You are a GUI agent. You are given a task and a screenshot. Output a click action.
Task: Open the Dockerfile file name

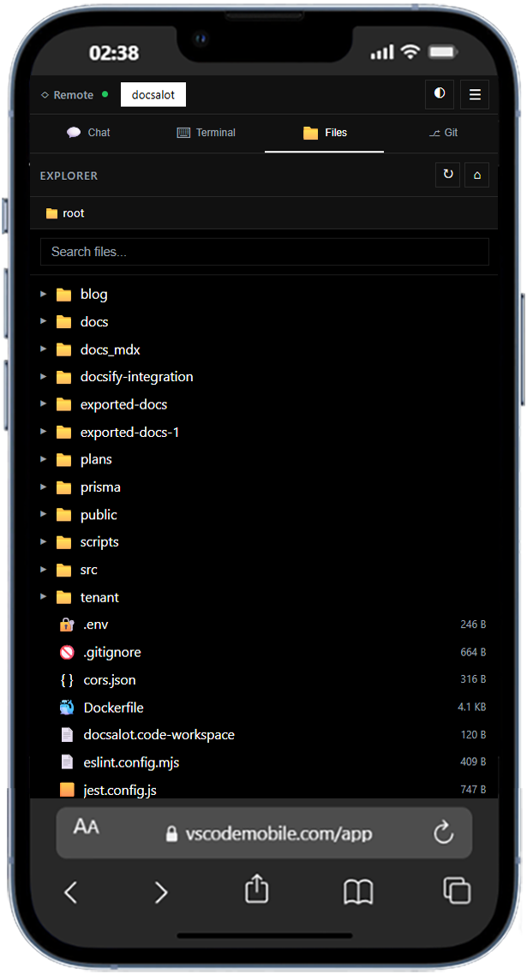click(x=114, y=708)
